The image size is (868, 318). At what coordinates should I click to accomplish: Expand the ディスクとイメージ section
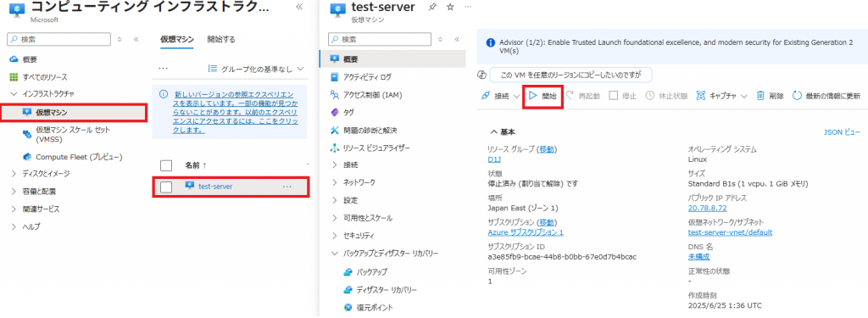tap(14, 173)
